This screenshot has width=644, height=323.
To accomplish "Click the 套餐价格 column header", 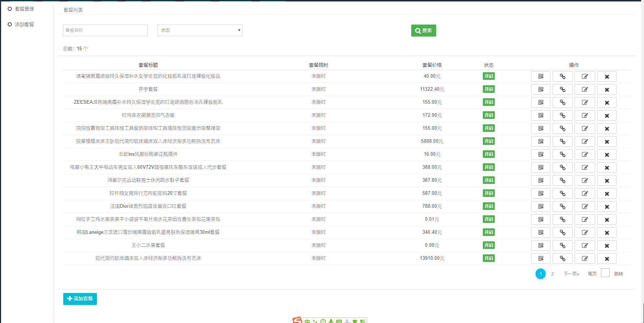I will pyautogui.click(x=432, y=65).
